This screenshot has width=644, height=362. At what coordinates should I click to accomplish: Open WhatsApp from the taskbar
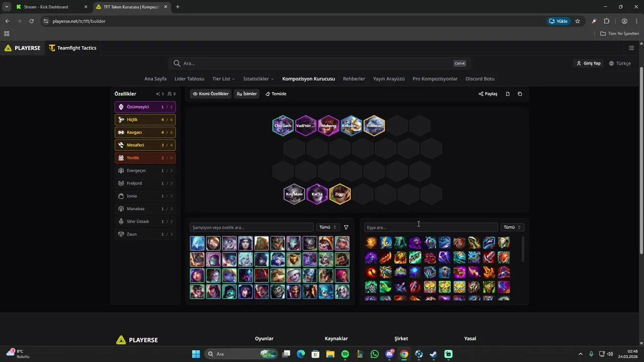tap(374, 354)
